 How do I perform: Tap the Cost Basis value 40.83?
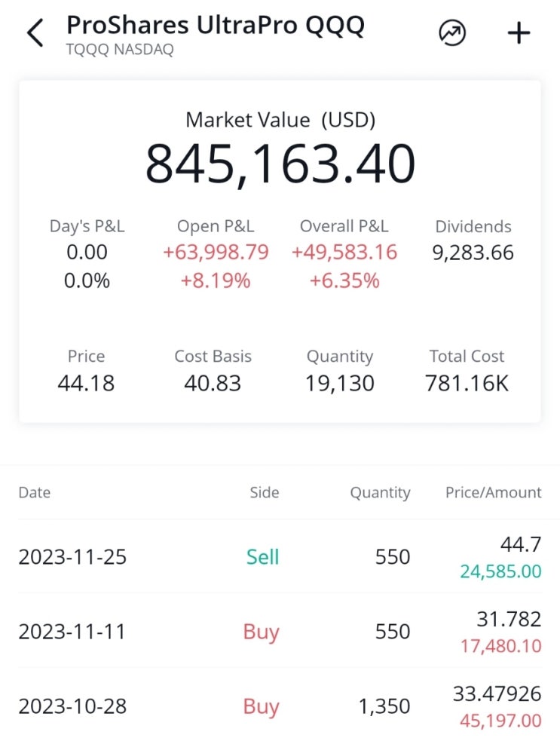click(x=213, y=383)
